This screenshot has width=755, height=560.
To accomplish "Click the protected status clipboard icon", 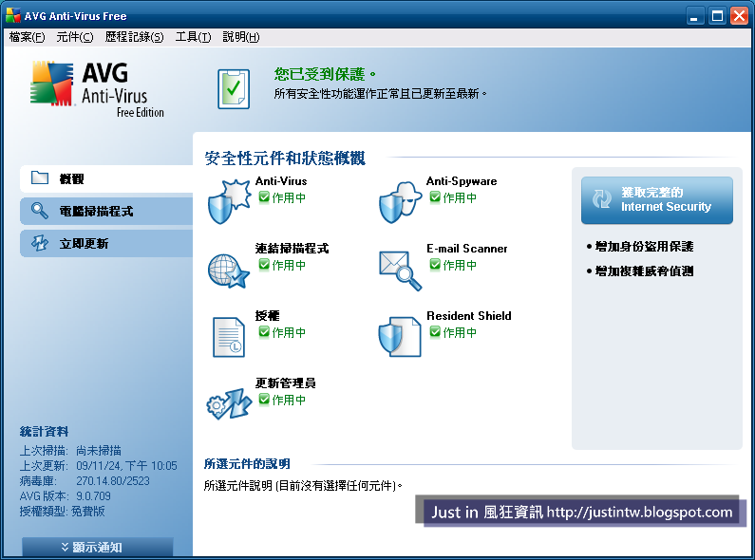I will 234,89.
